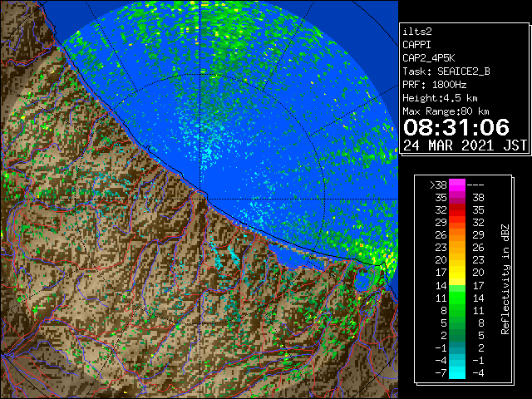
Task: Click the 'PRF: 1800Hz' text
Action: (435, 85)
